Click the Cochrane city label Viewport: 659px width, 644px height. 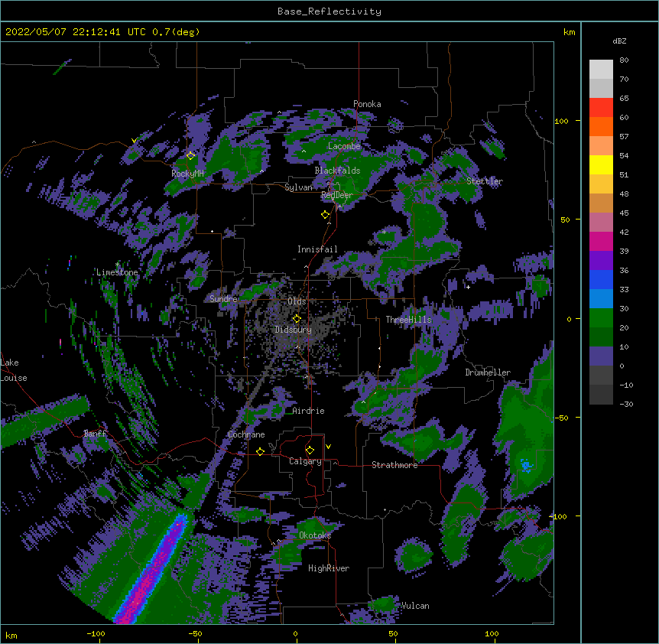246,434
